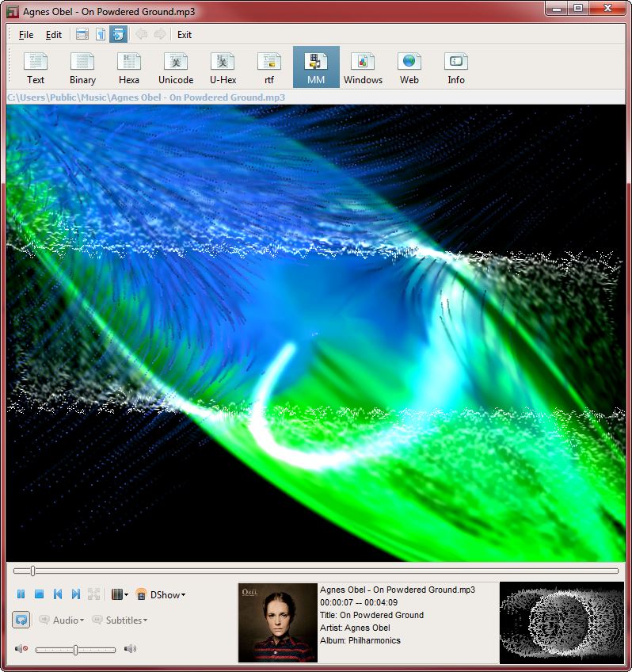The image size is (632, 672).
Task: Switch to Binary view mode
Action: [x=82, y=67]
